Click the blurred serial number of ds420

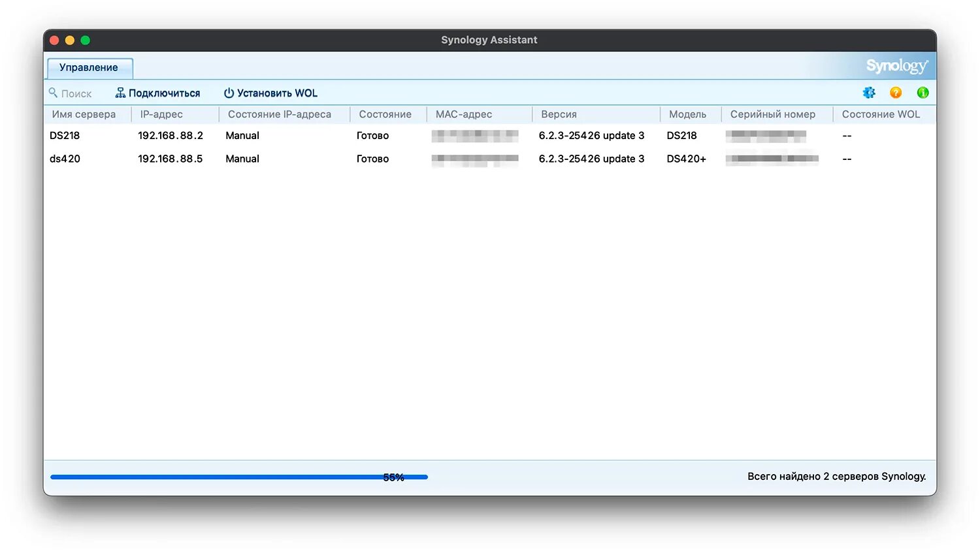pos(772,159)
